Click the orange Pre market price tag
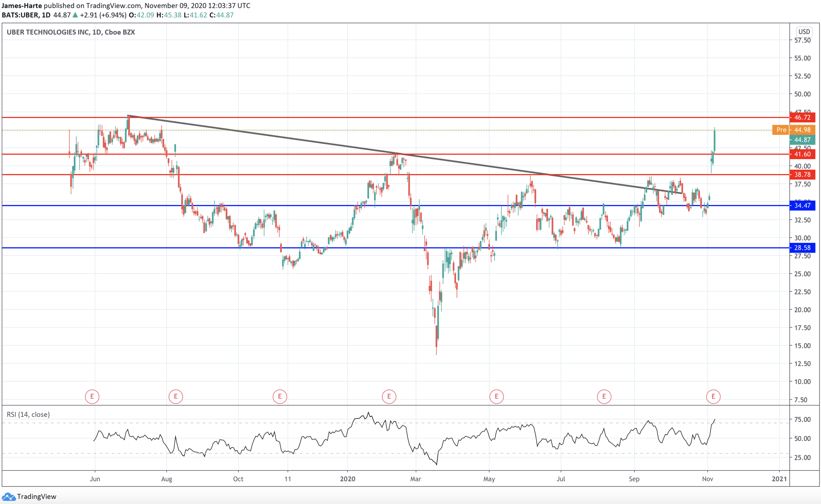Image resolution: width=821 pixels, height=504 pixels. pyautogui.click(x=781, y=130)
